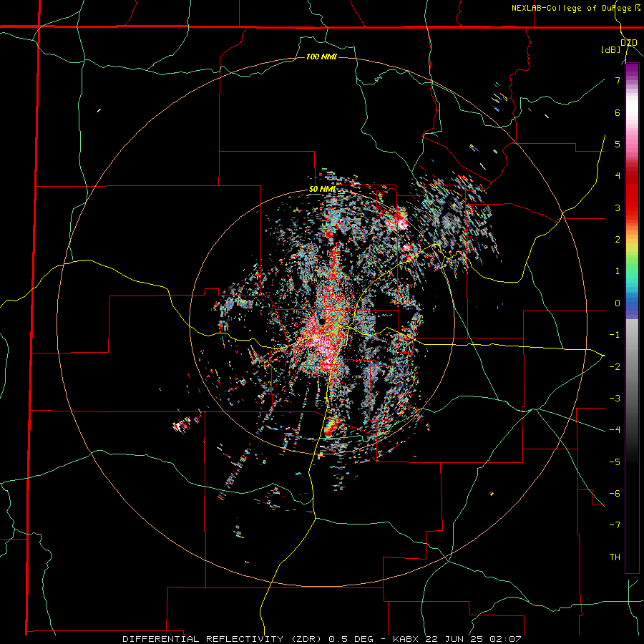Click the 4 value on color scale
Image resolution: width=644 pixels, height=644 pixels.
point(618,176)
